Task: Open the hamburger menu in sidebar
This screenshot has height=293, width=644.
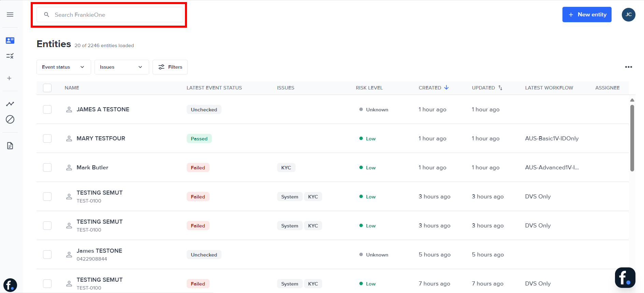Action: (10, 15)
